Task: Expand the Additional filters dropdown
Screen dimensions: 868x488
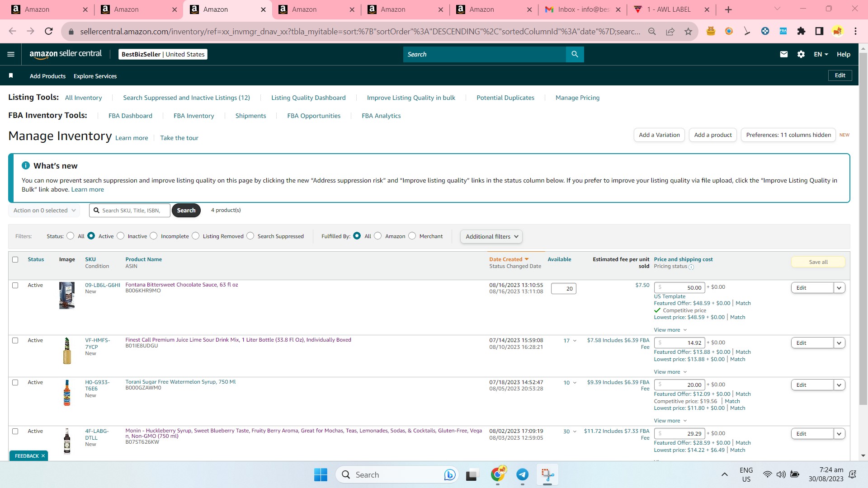Action: (491, 236)
